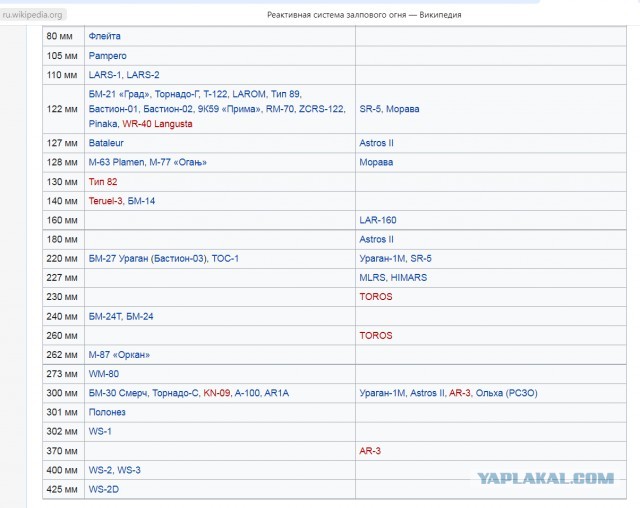640x508 pixels.
Task: Open the red WR-40 Langusta link
Action: tap(157, 124)
